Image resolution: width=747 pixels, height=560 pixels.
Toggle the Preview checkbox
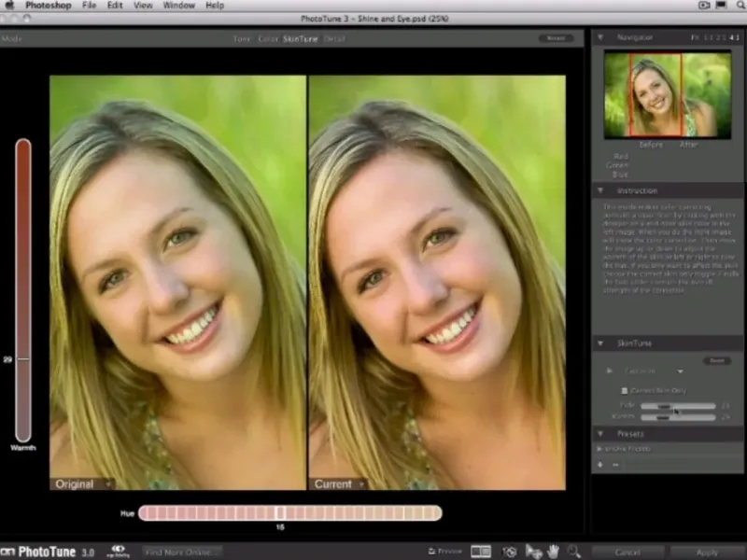(431, 552)
